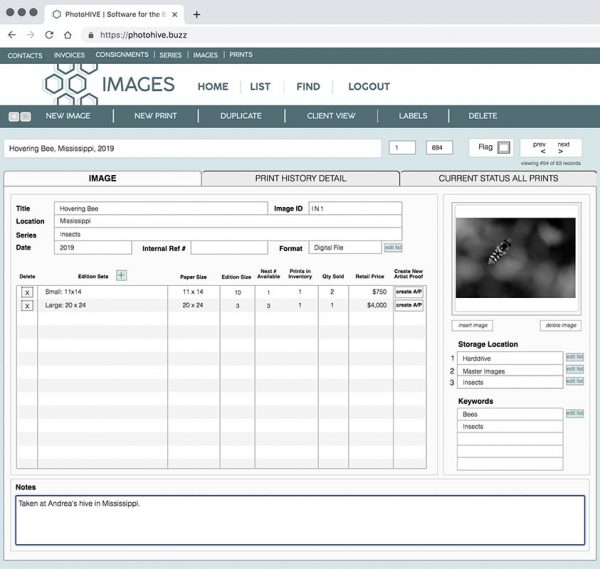The image size is (600, 569).
Task: Open a new browser tab
Action: tap(197, 14)
